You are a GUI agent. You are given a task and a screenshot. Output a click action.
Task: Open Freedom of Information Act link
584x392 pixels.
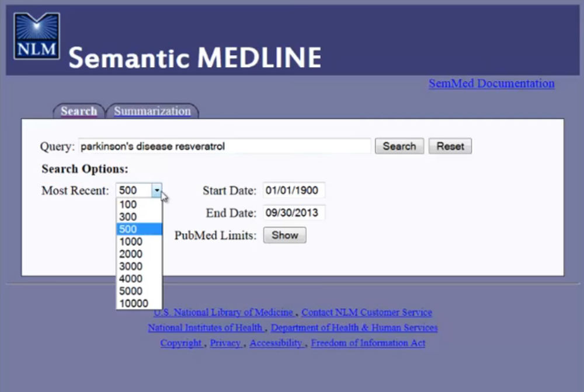point(368,343)
